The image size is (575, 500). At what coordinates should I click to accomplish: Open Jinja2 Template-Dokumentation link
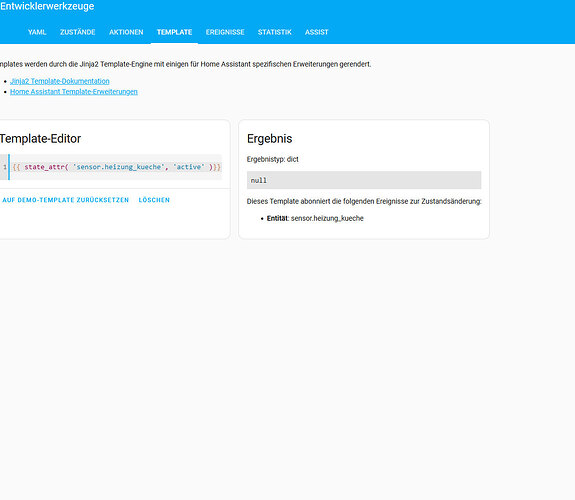click(60, 81)
